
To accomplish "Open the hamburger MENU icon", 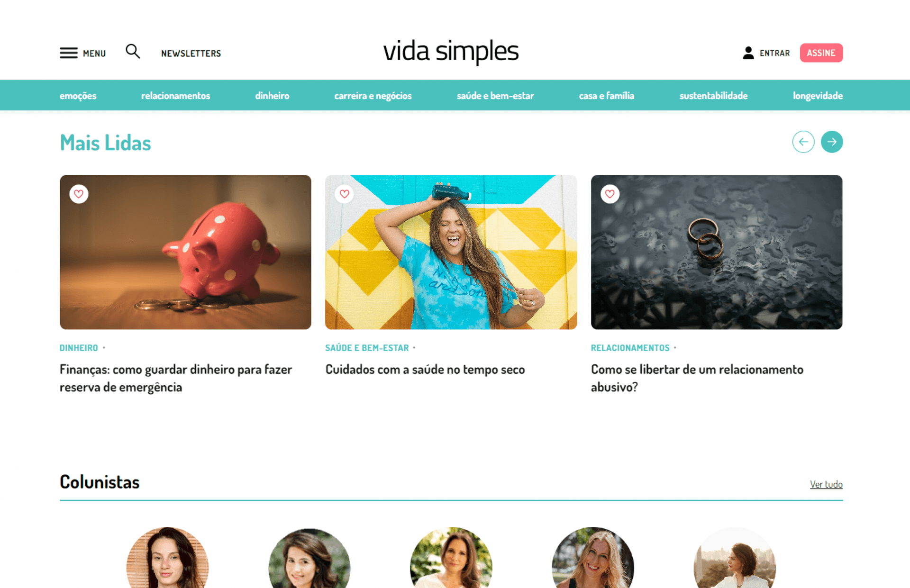I will 69,53.
